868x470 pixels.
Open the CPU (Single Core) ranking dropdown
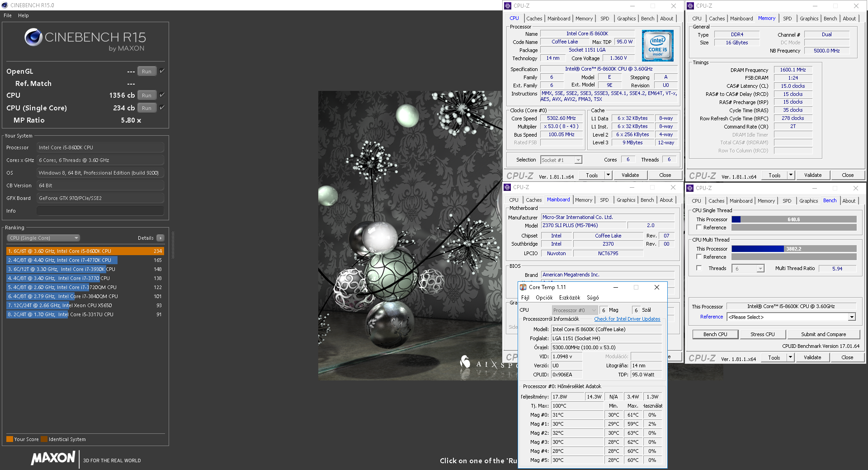click(43, 238)
